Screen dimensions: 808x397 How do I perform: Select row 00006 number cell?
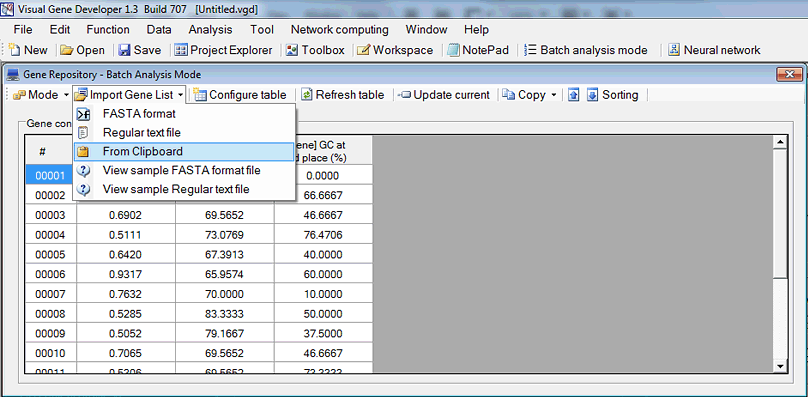tap(50, 274)
